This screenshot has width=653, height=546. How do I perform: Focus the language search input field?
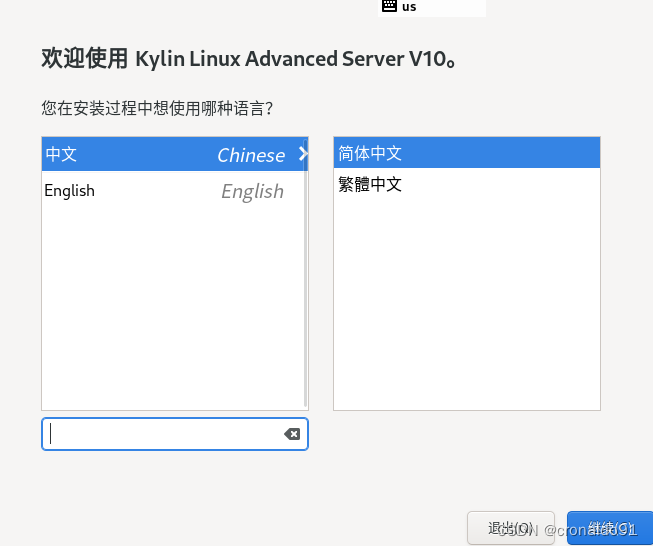tap(175, 434)
